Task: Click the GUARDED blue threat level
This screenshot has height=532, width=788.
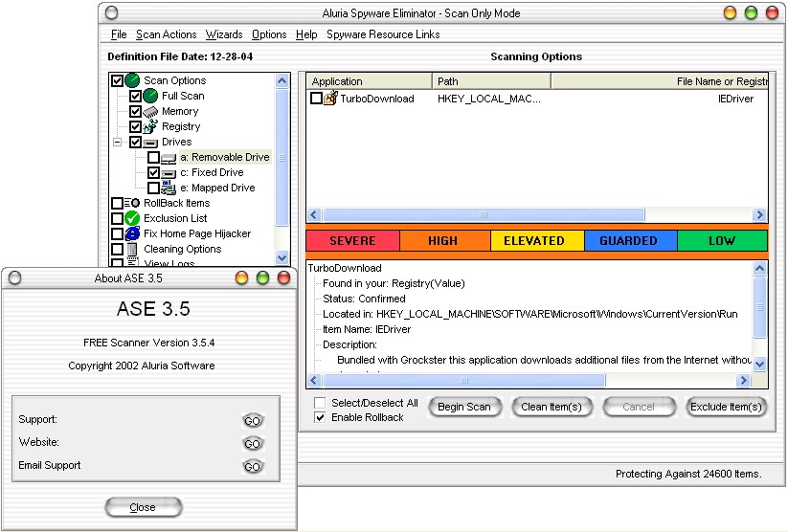Action: pos(630,240)
